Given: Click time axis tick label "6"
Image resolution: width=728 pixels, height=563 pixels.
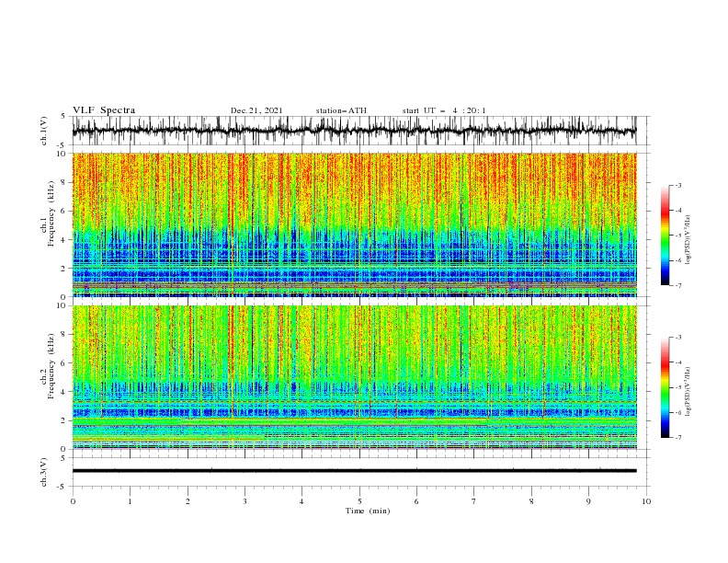Looking at the screenshot, I should (416, 501).
